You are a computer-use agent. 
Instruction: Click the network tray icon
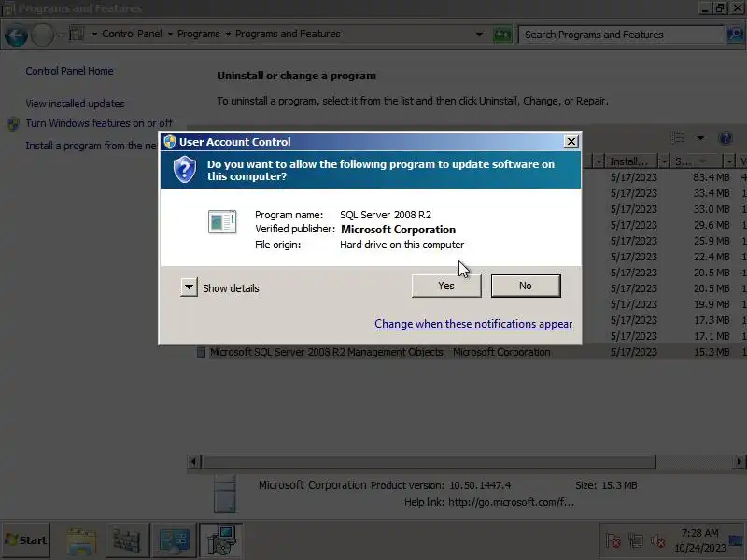(636, 541)
